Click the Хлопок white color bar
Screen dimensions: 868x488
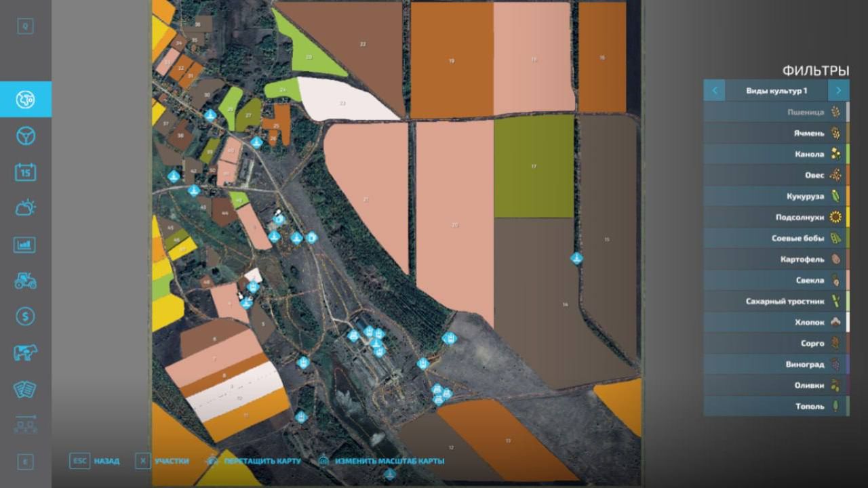[x=848, y=322]
